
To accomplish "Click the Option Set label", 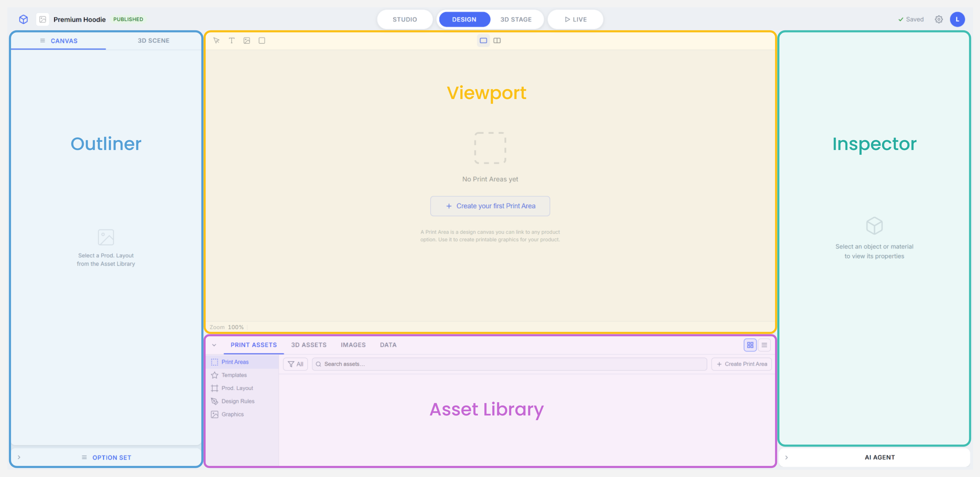I will (x=111, y=457).
